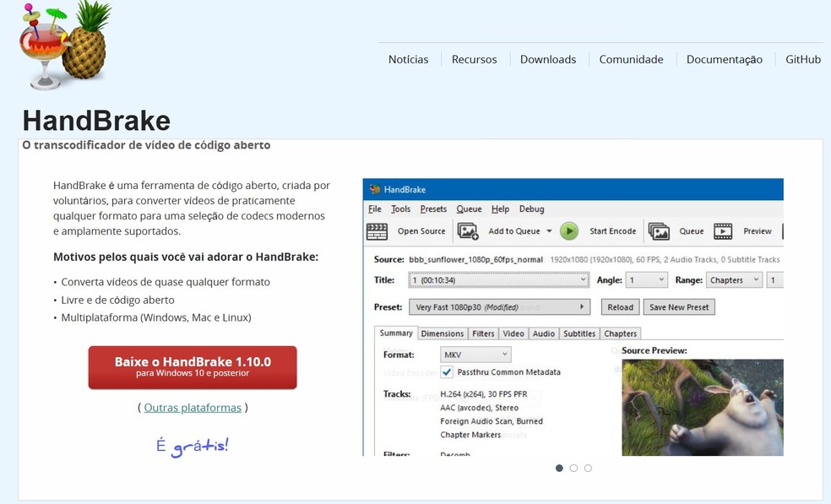831x504 pixels.
Task: Expand the Add to Queue dropdown arrow
Action: point(549,231)
